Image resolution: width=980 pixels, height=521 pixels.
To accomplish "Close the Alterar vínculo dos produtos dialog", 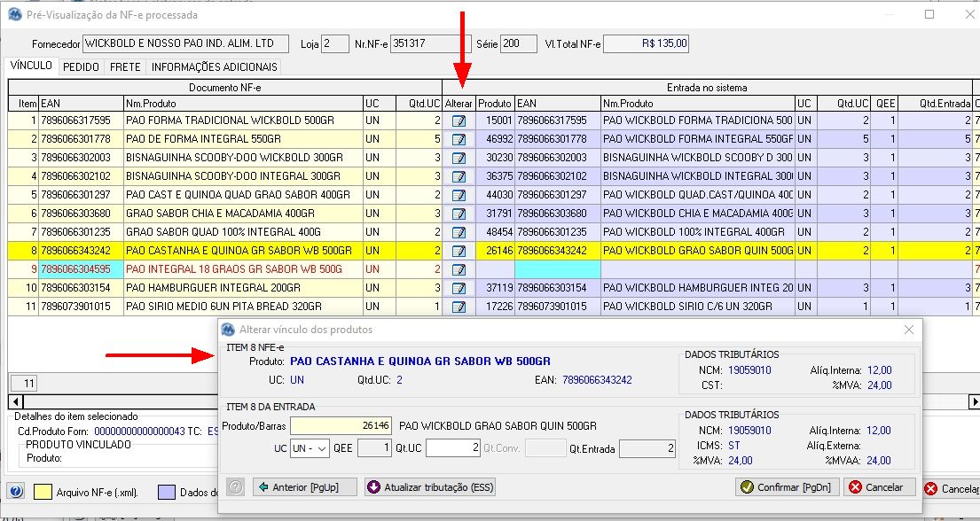I will point(909,330).
